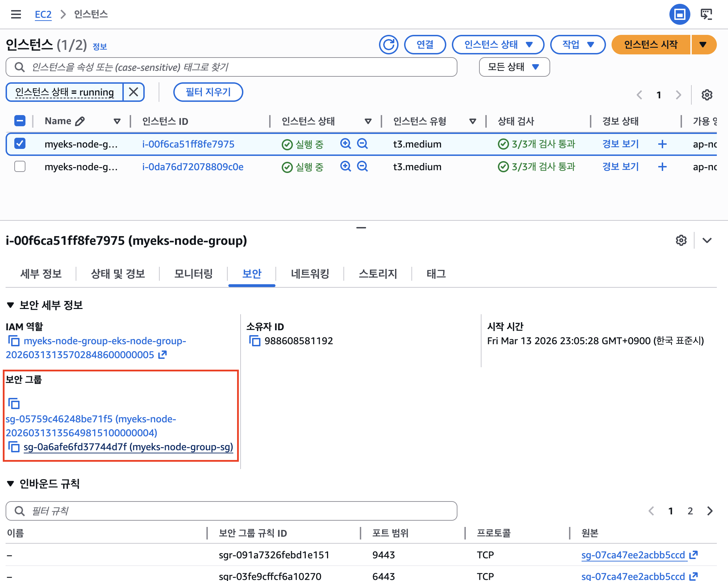Viewport: 728px width, 581px height.
Task: Click the refresh instances icon
Action: pyautogui.click(x=389, y=45)
